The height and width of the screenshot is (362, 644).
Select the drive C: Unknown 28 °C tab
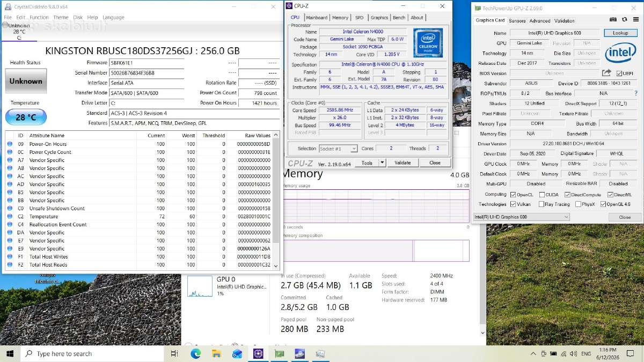(x=19, y=32)
